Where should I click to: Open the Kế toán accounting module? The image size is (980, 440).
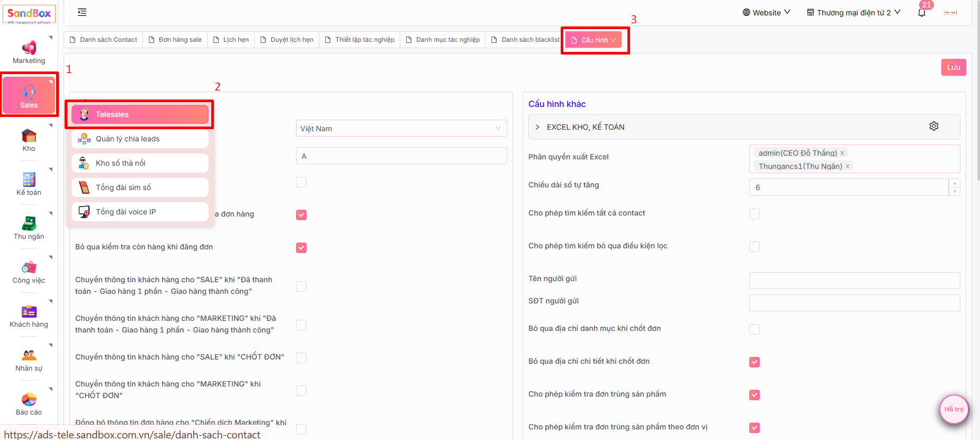pyautogui.click(x=29, y=180)
